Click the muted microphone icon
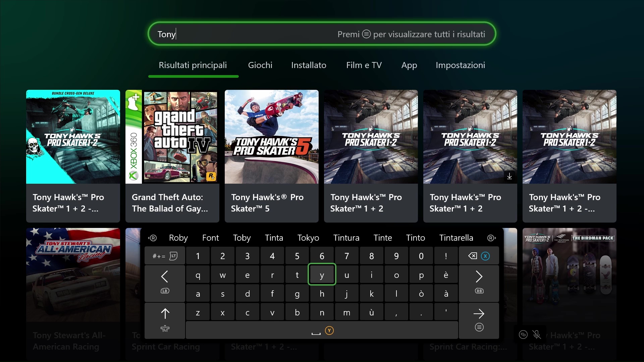 coord(537,334)
